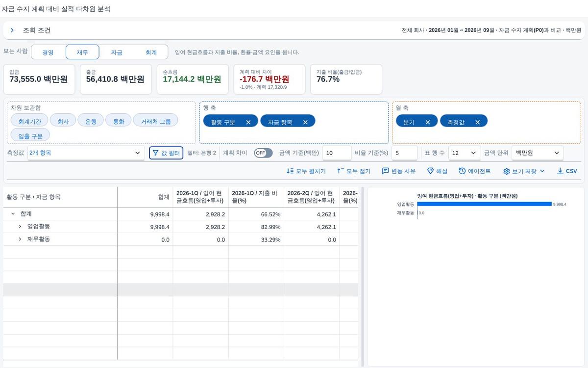Image resolution: width=588 pixels, height=368 pixels.
Task: Edit the 금액 기준(백만) input field
Action: click(337, 153)
